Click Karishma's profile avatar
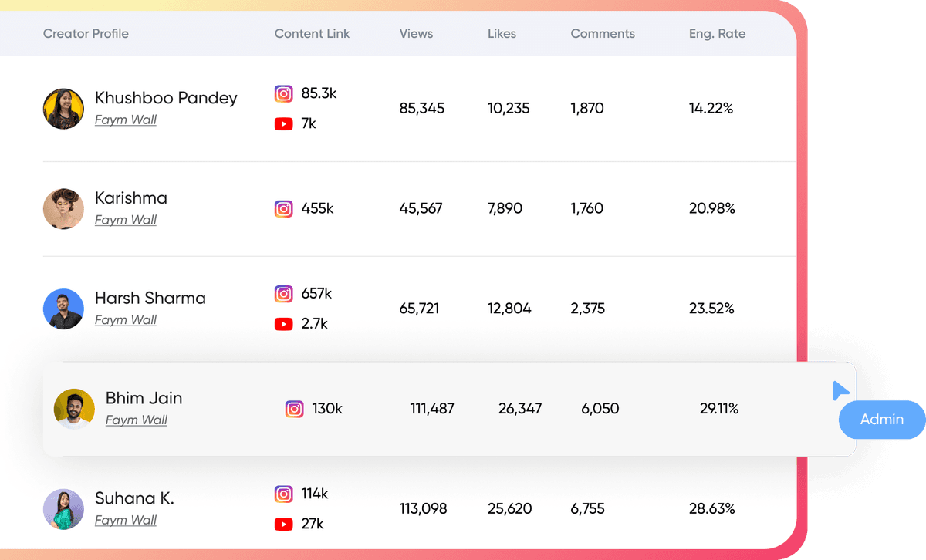The width and height of the screenshot is (926, 560). point(63,209)
